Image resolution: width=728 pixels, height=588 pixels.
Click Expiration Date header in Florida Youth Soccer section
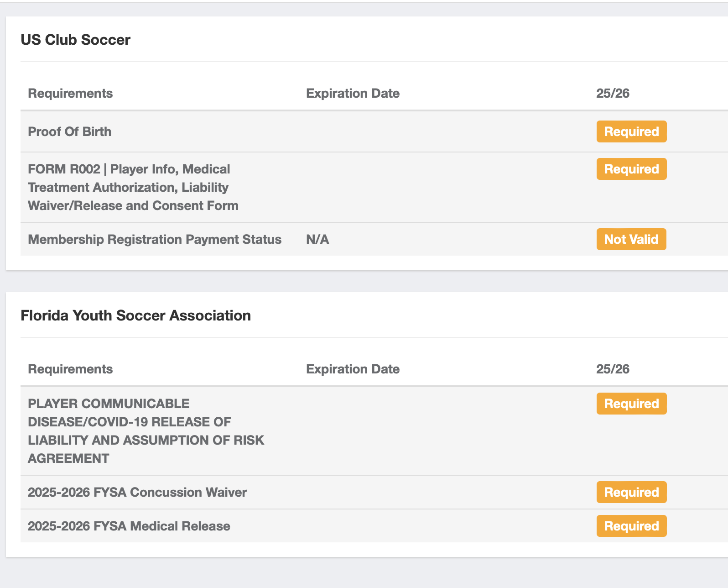pos(353,369)
